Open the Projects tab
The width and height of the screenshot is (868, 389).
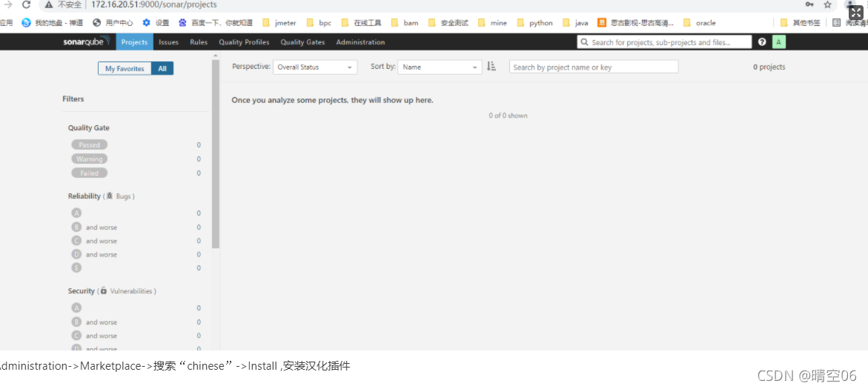[134, 42]
